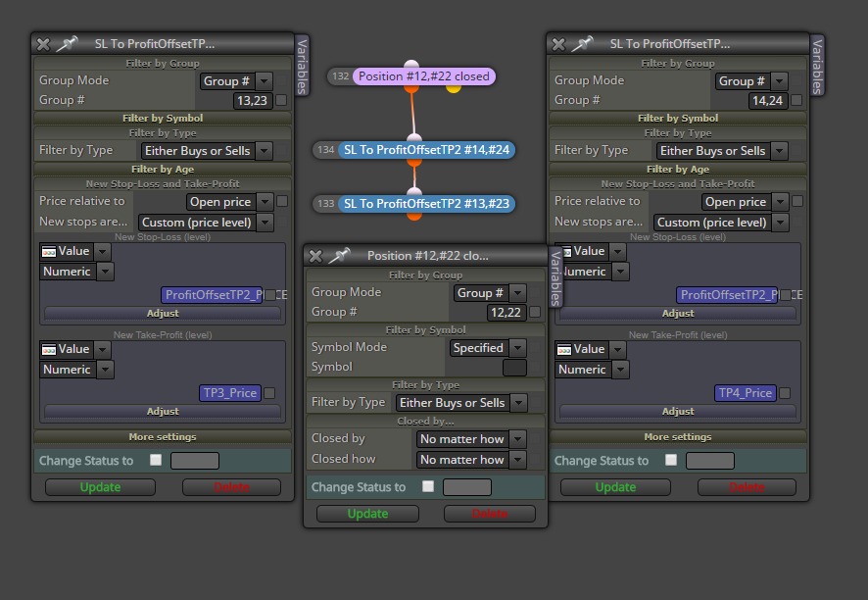Open Numeric dropdown in right Take-Profit section
Screen dimensions: 868x600
click(620, 370)
